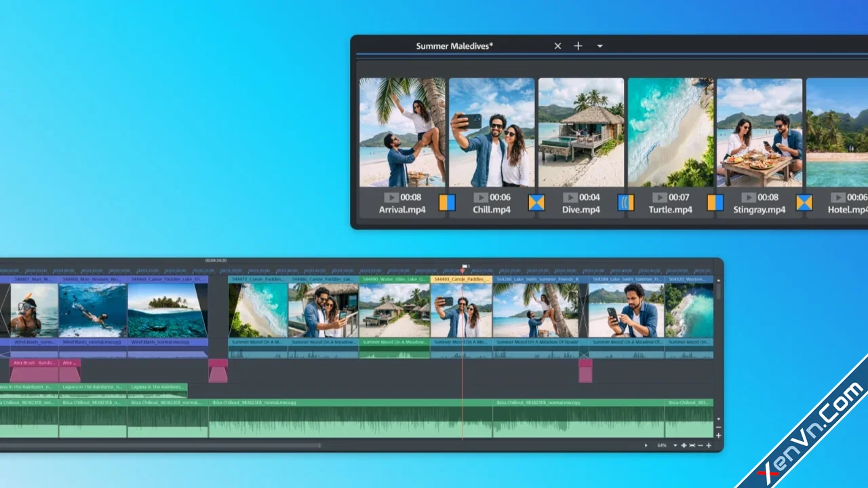Play the Hotel.mp4 clip preview

838,198
